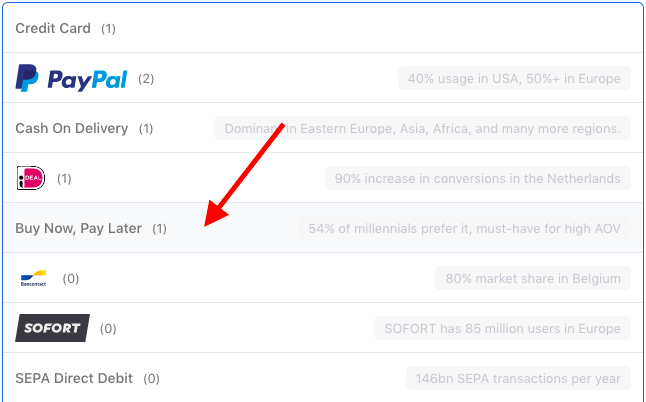Click the (0) count next to SOFORT
This screenshot has width=646, height=402.
[x=108, y=328]
